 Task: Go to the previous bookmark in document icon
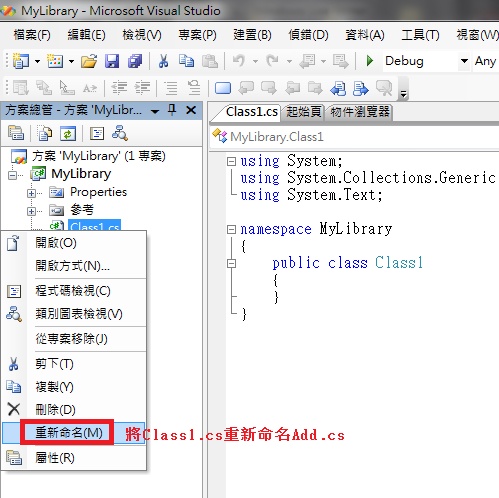[x=338, y=88]
